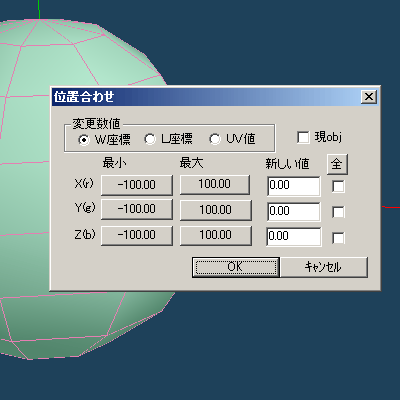Click the Y minimum -100.00 button

[137, 209]
